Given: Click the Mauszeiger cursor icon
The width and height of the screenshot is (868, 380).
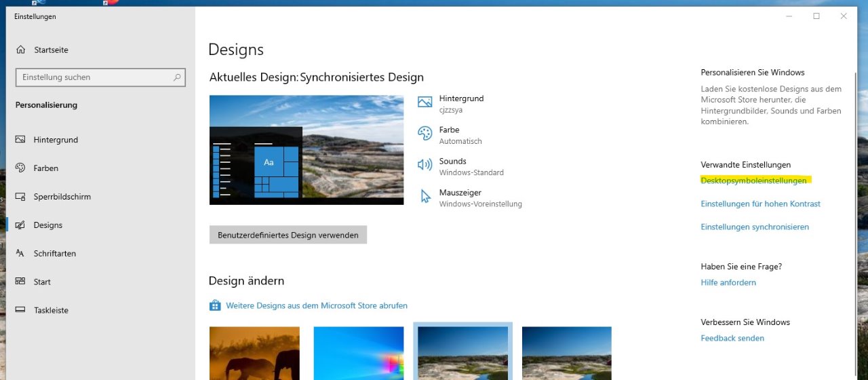Looking at the screenshot, I should point(425,197).
